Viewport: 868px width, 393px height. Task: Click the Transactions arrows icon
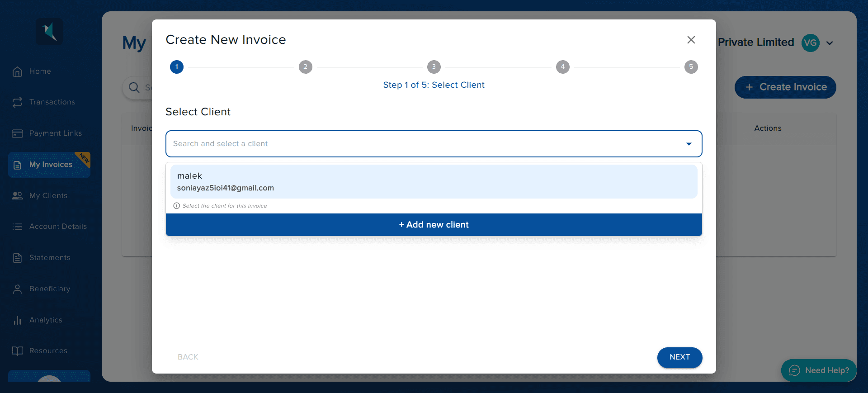[17, 103]
